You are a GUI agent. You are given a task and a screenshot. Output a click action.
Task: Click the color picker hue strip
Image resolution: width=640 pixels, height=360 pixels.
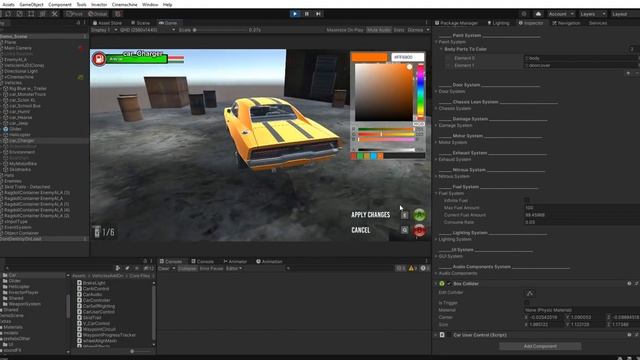click(x=420, y=92)
